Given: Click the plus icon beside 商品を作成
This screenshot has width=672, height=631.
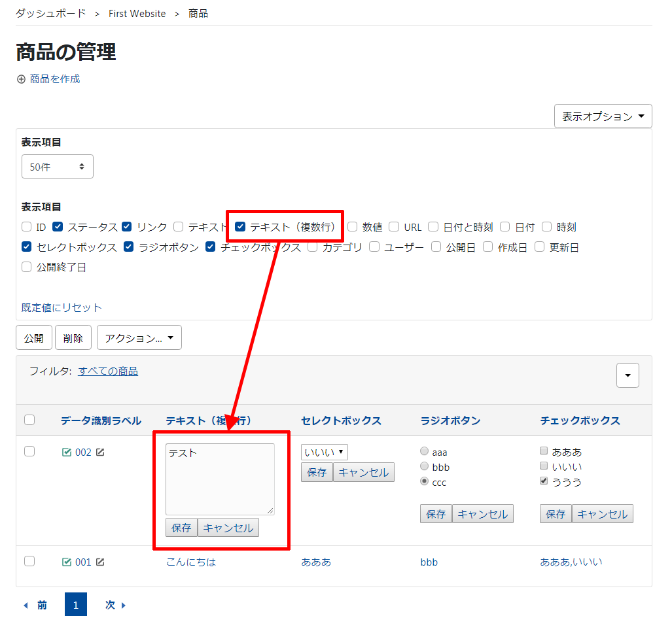Looking at the screenshot, I should pos(21,79).
